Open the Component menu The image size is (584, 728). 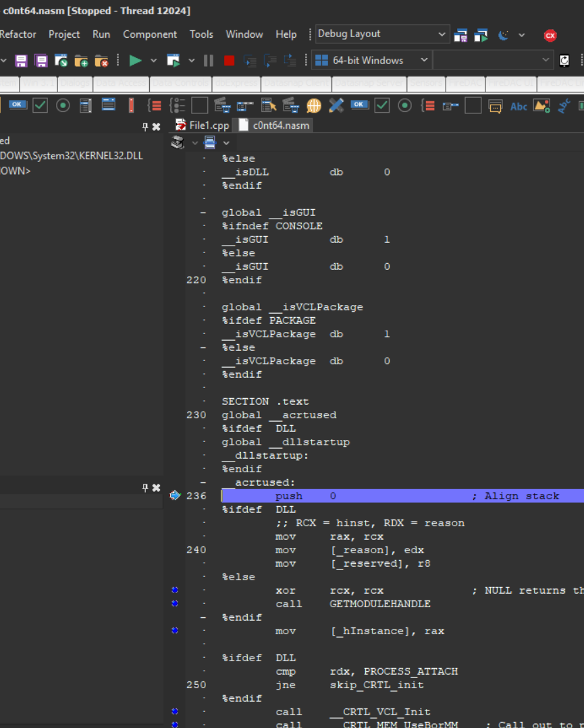150,34
